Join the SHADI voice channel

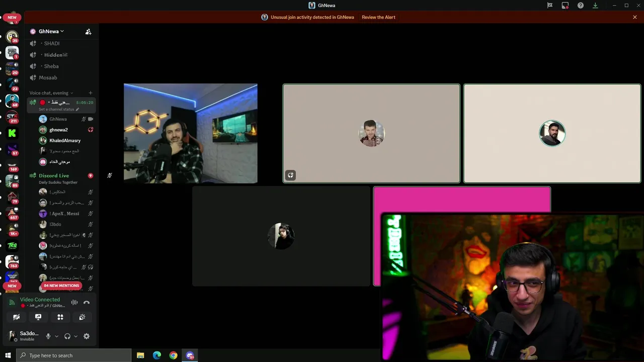coord(62,43)
